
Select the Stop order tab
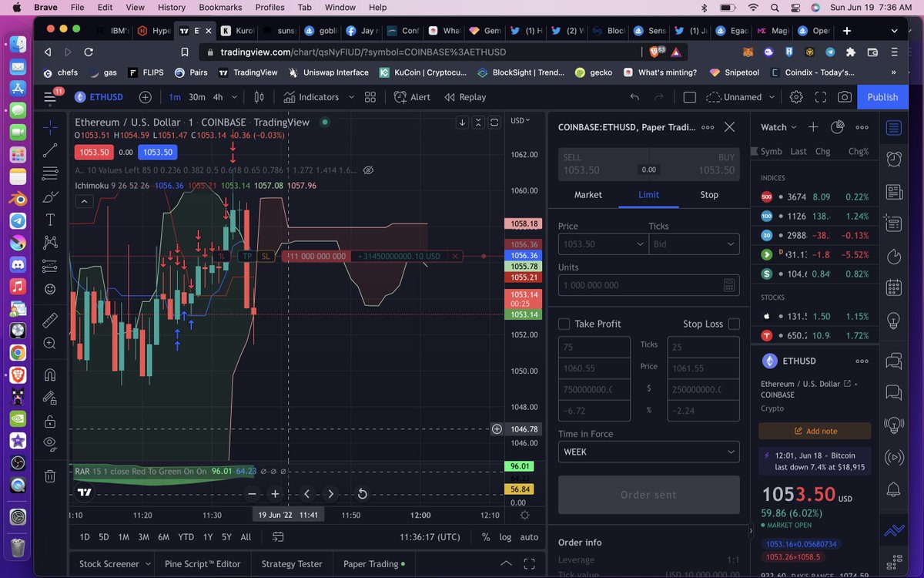709,195
